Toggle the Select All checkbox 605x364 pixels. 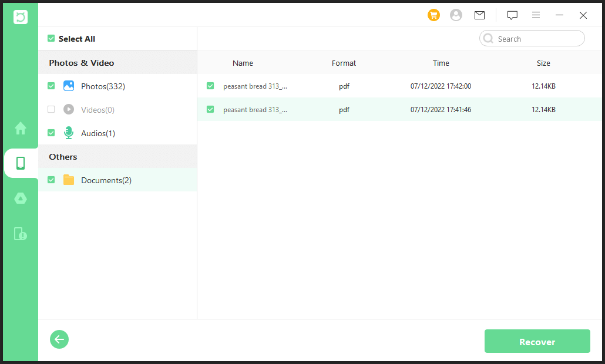click(51, 39)
